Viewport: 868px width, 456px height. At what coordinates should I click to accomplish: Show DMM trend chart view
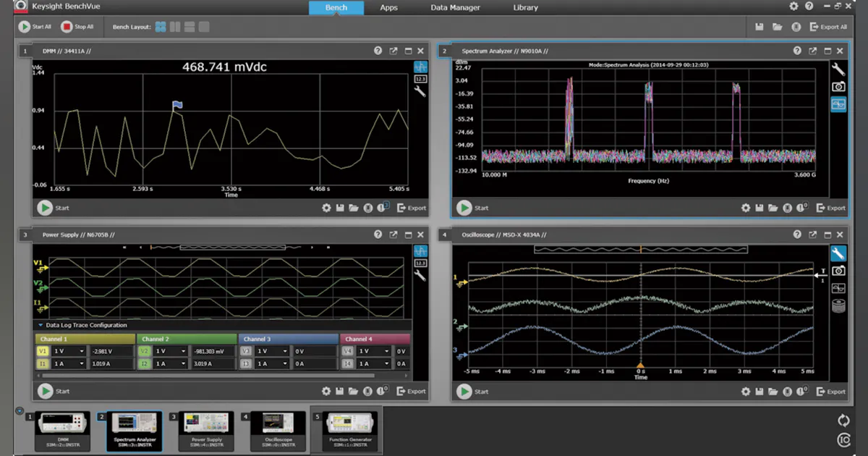click(x=420, y=67)
